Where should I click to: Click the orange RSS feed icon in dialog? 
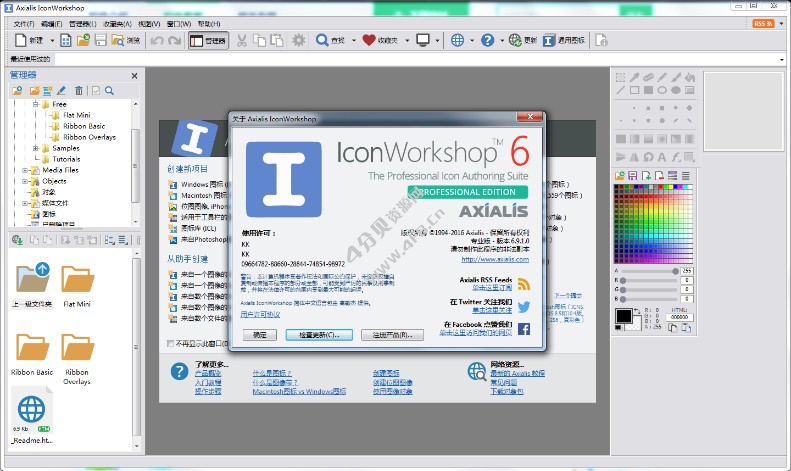click(524, 284)
